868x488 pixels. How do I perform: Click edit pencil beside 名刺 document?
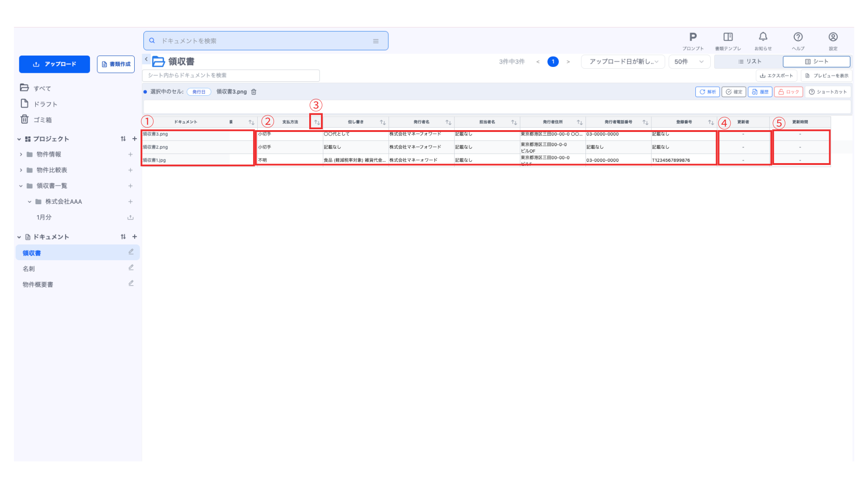click(x=131, y=267)
